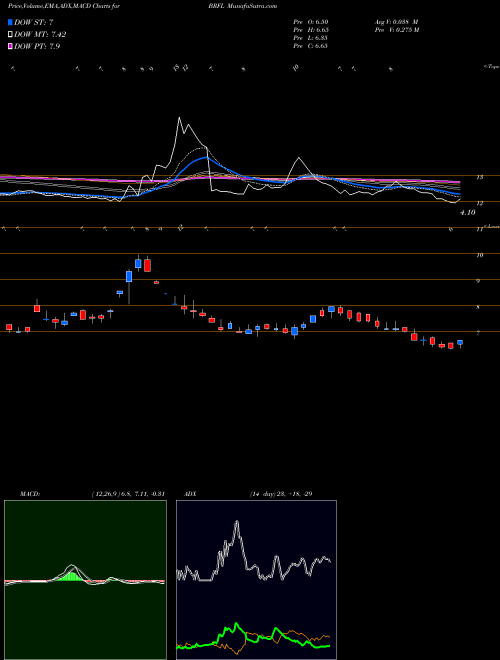500x660 pixels.
Task: Click the peak of the white ADX line
Action: click(237, 522)
